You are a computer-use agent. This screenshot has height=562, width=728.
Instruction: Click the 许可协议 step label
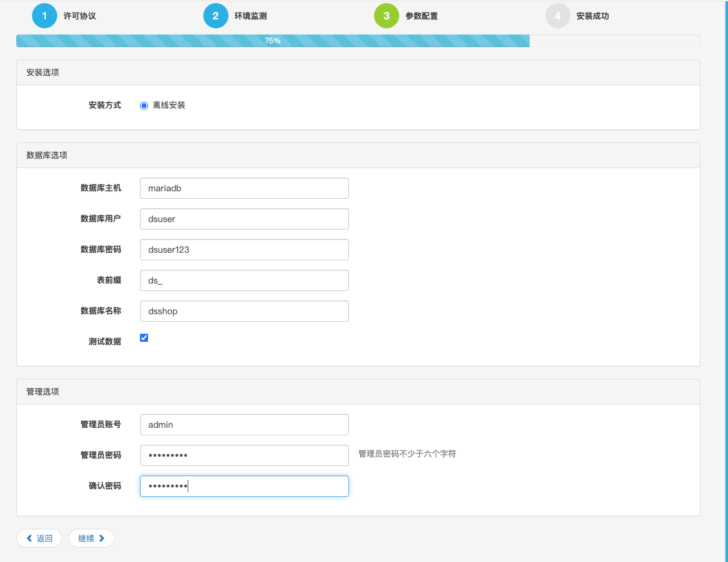click(x=80, y=16)
